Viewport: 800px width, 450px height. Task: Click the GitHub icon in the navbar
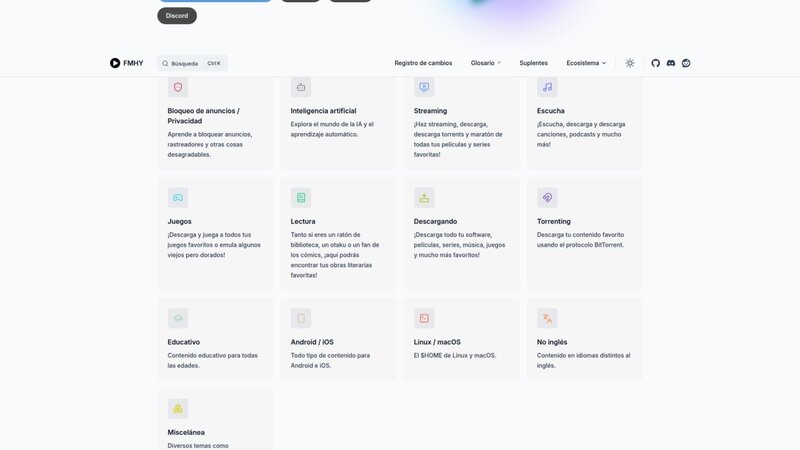coord(656,63)
